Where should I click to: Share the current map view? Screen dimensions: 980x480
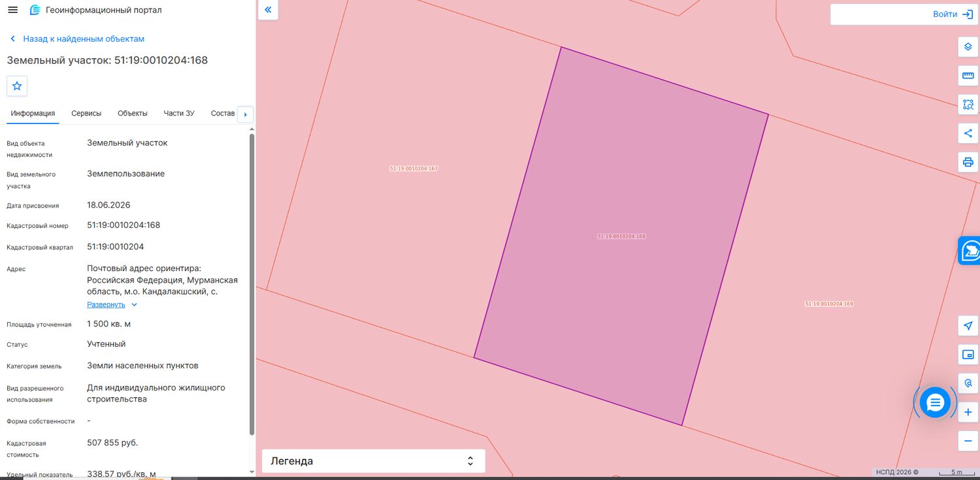968,133
